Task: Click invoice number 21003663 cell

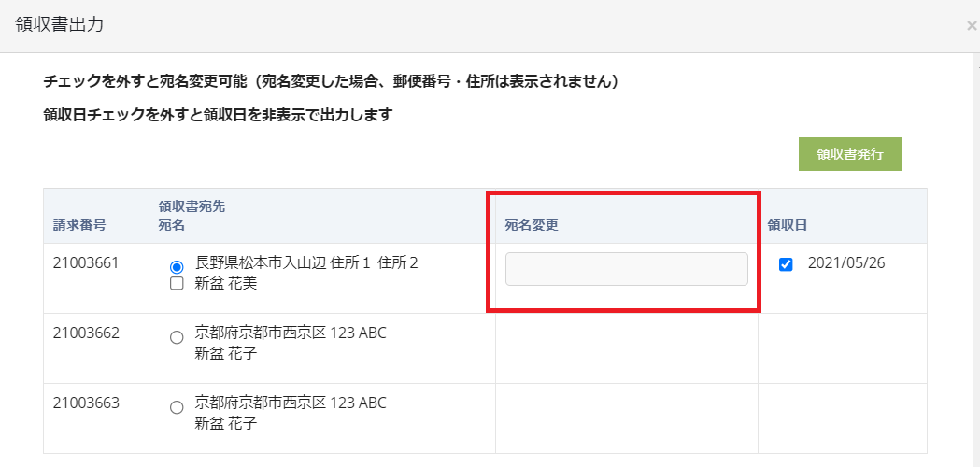Action: [x=86, y=403]
